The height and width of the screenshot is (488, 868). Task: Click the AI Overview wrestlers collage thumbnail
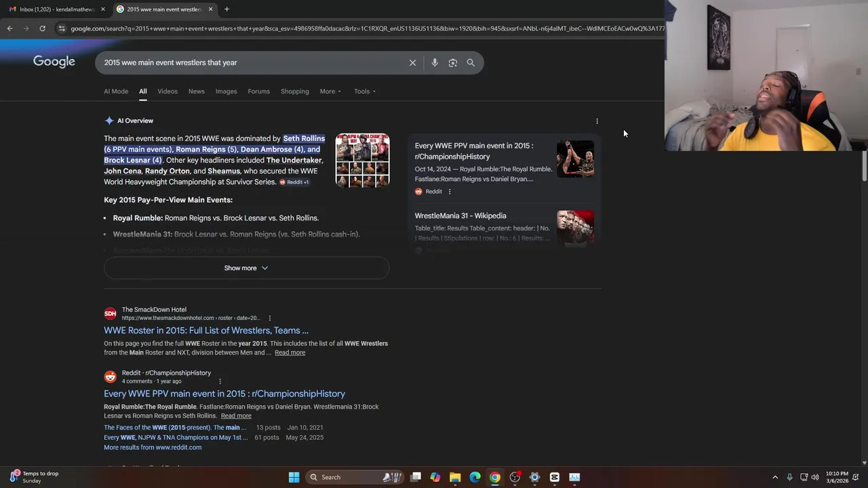(363, 160)
